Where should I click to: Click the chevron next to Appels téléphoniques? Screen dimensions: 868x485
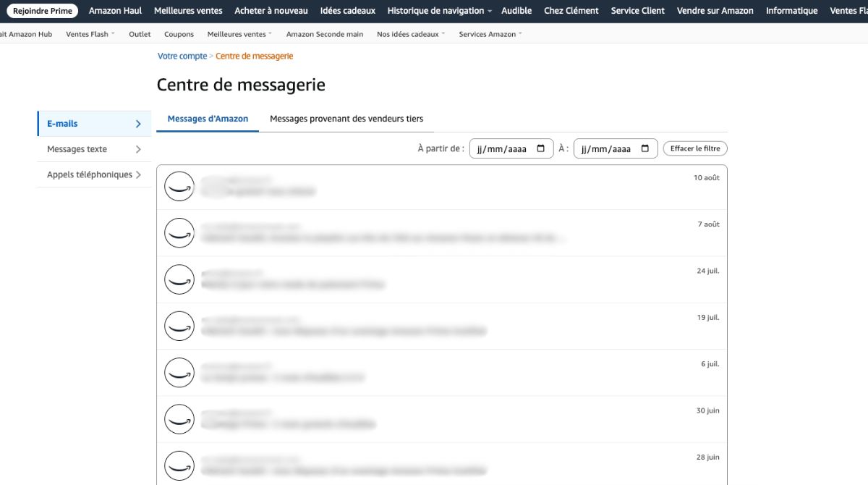click(138, 174)
